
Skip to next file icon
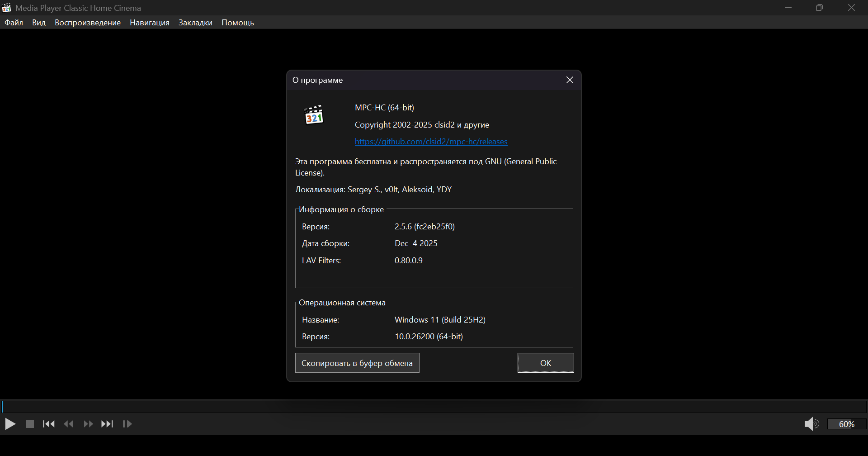pos(107,424)
